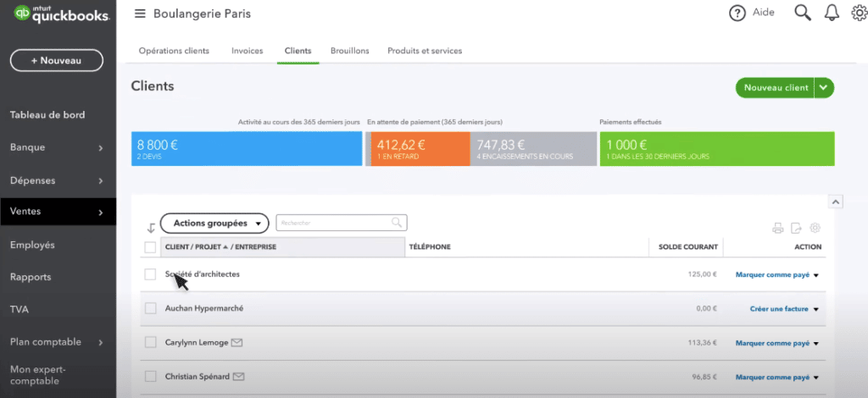
Task: Switch to the Invoices tab
Action: [247, 51]
